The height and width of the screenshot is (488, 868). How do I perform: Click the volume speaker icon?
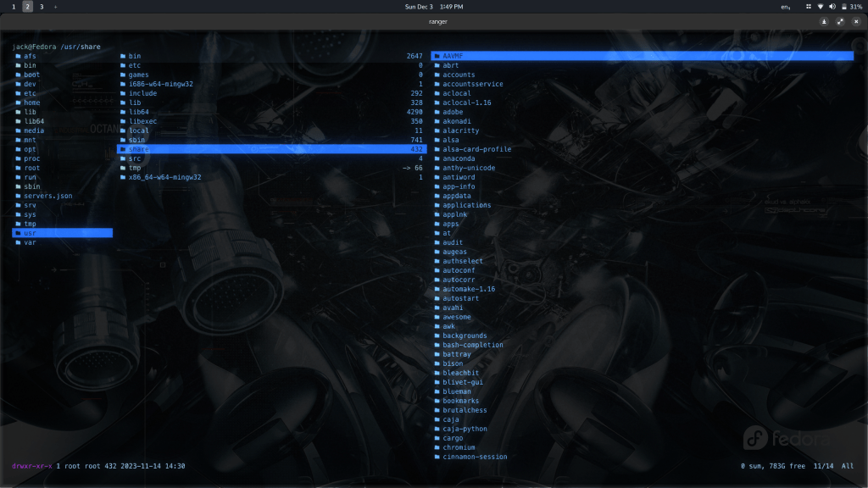click(x=832, y=7)
